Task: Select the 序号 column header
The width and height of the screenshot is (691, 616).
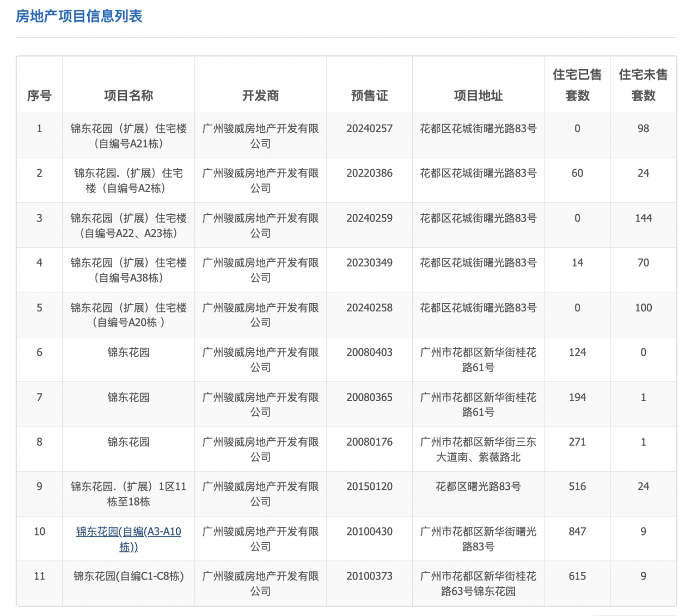Action: (x=39, y=96)
